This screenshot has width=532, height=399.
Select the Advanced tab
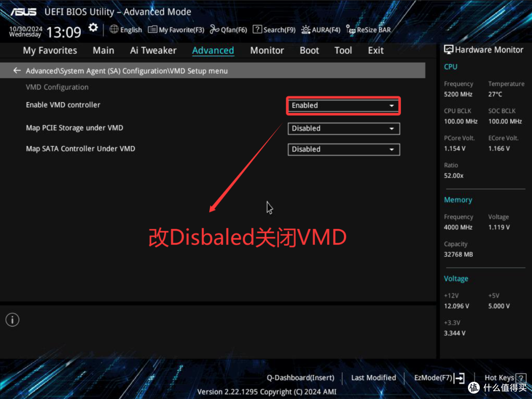coord(213,51)
